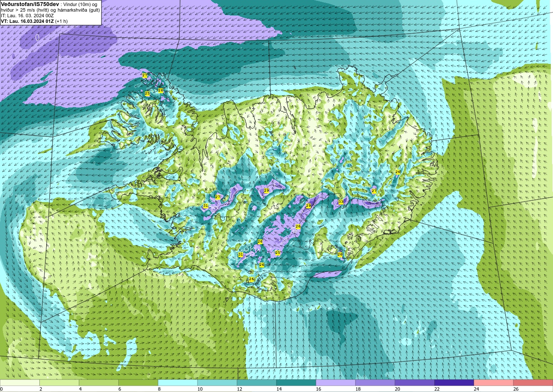The height and width of the screenshot is (392, 553).
Task: Click the 18–20 m/s medium purple legend swatch
Action: (375, 383)
